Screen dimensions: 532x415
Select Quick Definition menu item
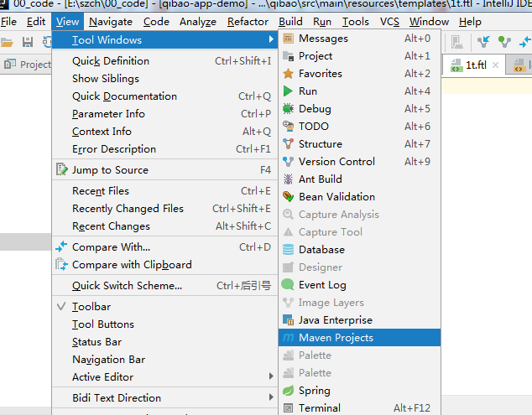165,61
